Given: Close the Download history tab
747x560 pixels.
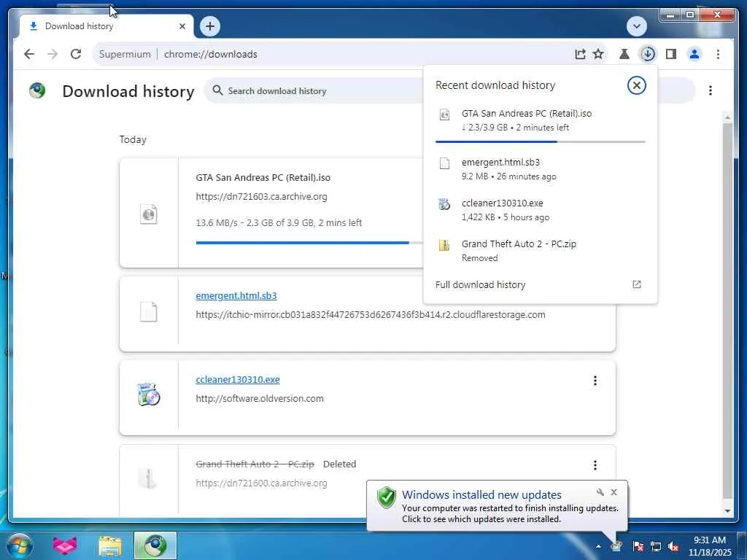Looking at the screenshot, I should point(182,26).
